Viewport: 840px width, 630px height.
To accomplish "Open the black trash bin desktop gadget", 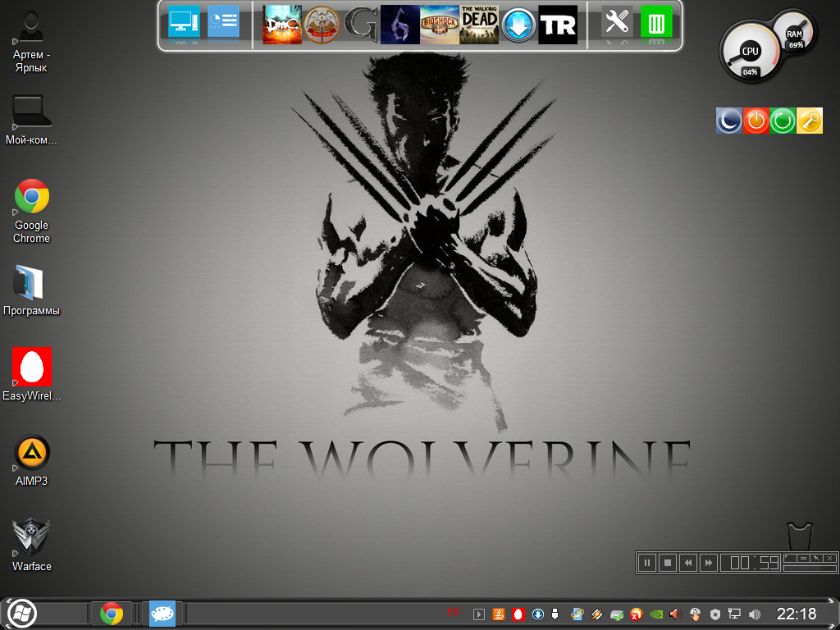I will pos(799,536).
